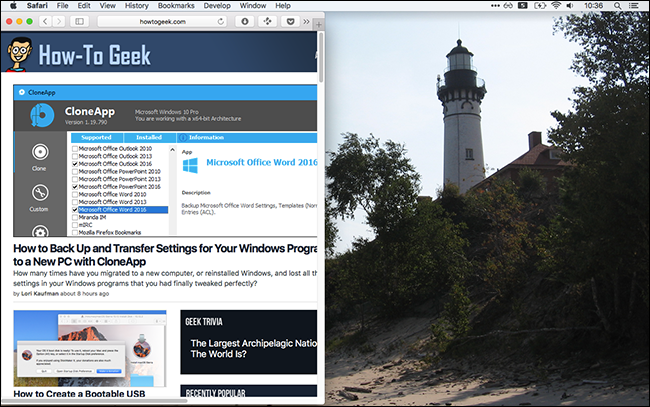Uncheck Microsoft Office PowerPoint 2016
Image resolution: width=650 pixels, height=407 pixels.
click(x=75, y=187)
